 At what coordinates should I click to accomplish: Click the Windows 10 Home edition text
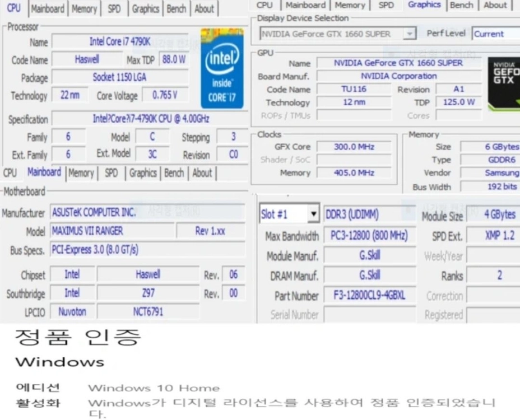tap(154, 388)
